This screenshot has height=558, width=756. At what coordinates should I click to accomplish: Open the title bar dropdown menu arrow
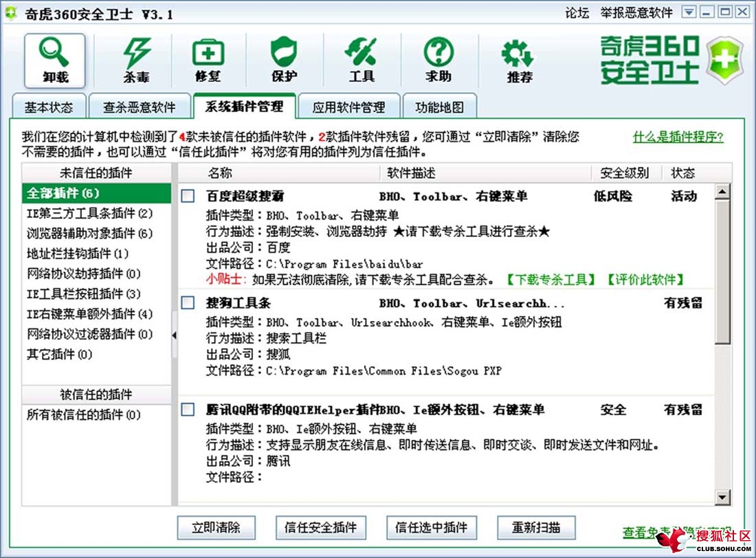click(x=689, y=12)
